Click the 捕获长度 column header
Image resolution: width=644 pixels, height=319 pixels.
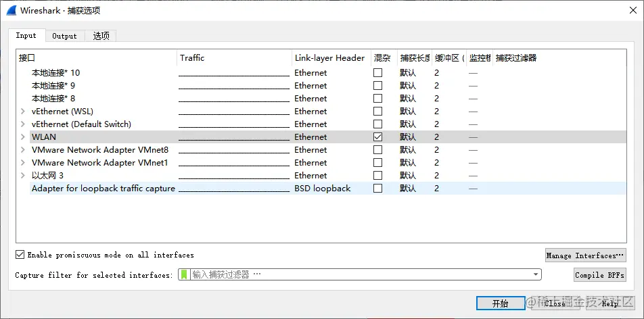click(x=415, y=58)
